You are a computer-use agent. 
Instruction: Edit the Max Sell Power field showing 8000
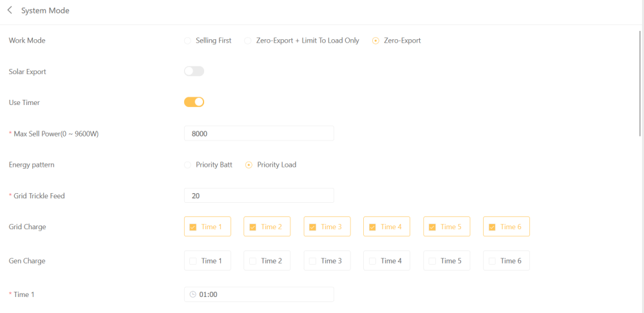tap(259, 133)
